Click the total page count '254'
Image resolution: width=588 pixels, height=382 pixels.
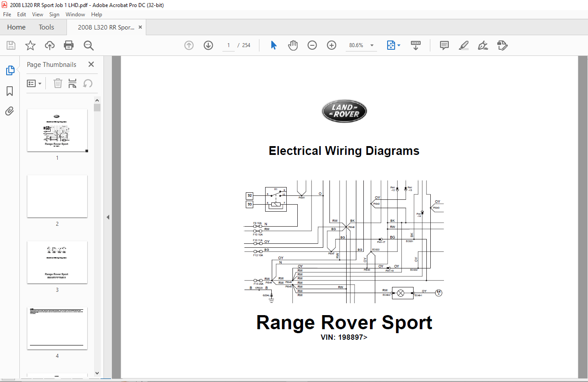click(246, 45)
